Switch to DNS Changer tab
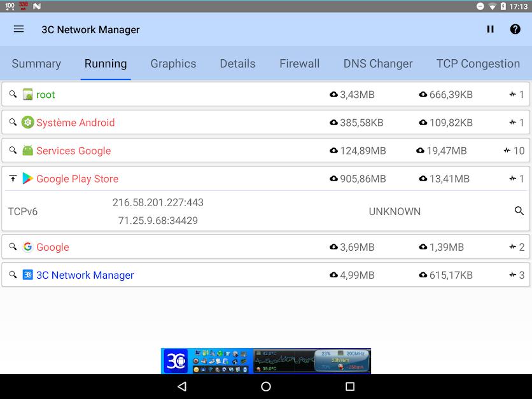This screenshot has width=532, height=399. pos(378,64)
